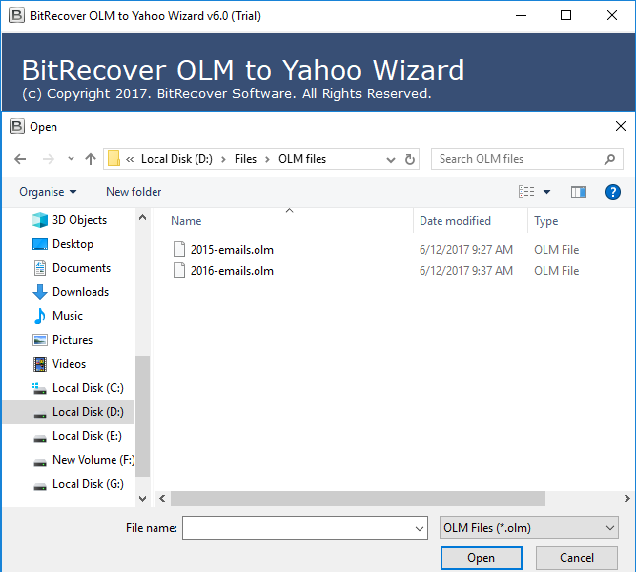Click the file icon of 2016-emails.olm
The height and width of the screenshot is (572, 636).
[x=179, y=270]
